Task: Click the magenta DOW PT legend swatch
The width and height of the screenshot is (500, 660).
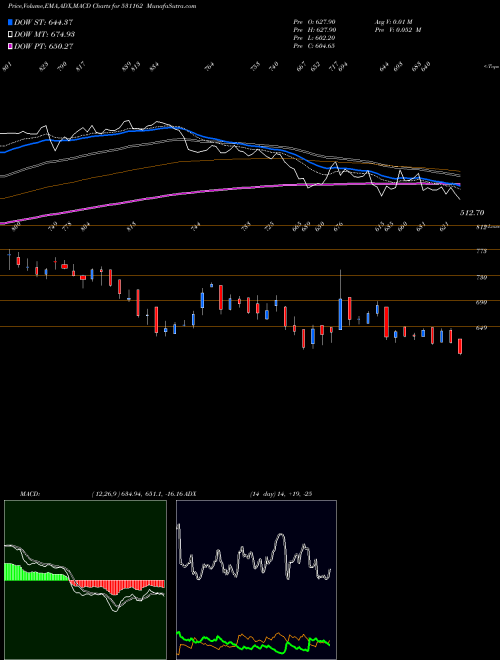Action: [10, 46]
